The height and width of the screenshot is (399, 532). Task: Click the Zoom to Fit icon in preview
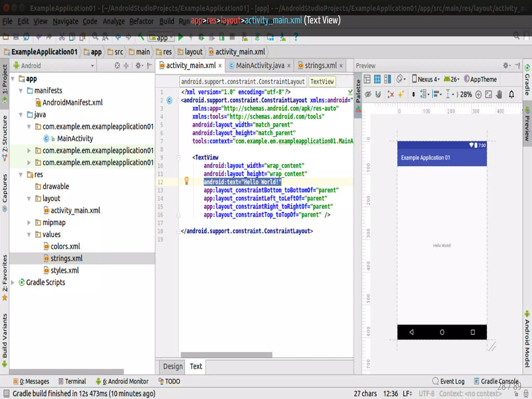coord(489,94)
